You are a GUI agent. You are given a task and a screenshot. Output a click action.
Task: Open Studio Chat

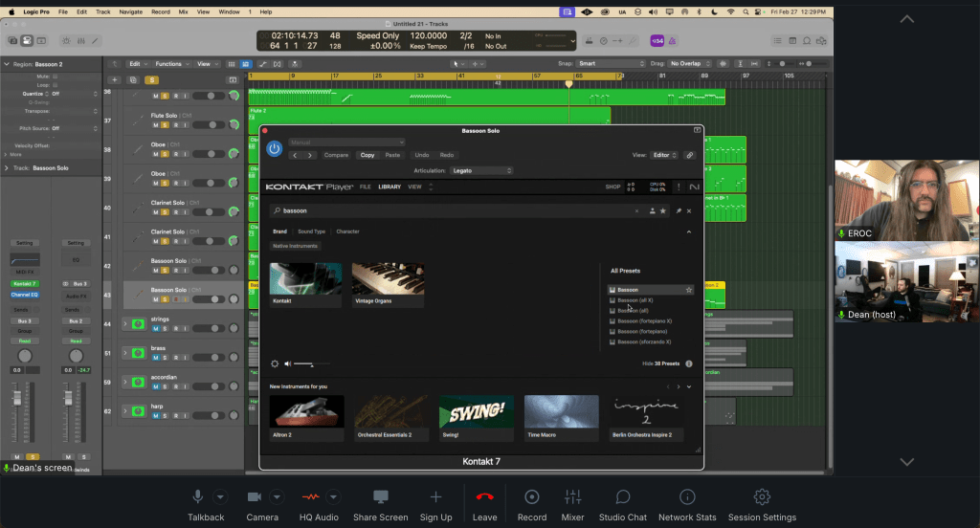(x=623, y=497)
